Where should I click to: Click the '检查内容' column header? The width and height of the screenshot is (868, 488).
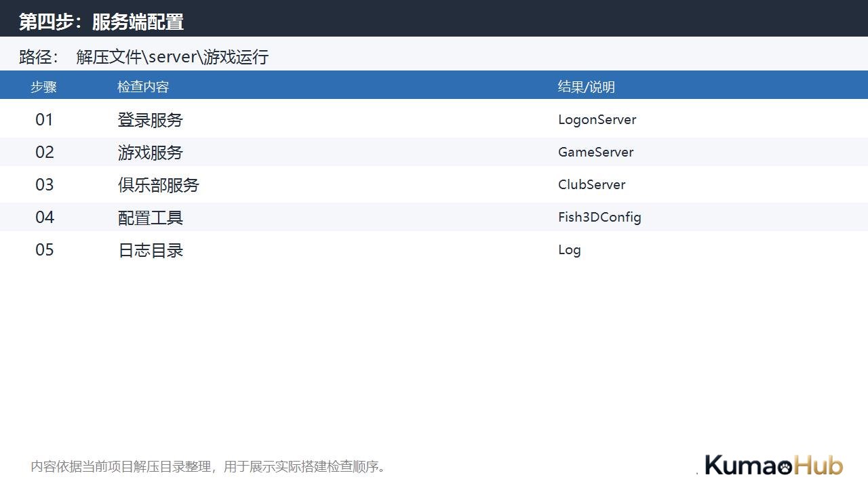[143, 87]
